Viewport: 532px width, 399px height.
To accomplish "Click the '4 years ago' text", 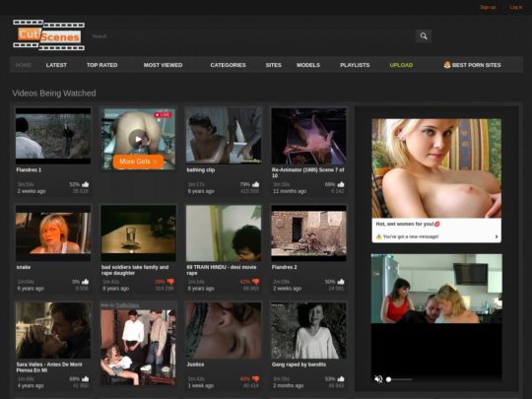I will (31, 386).
